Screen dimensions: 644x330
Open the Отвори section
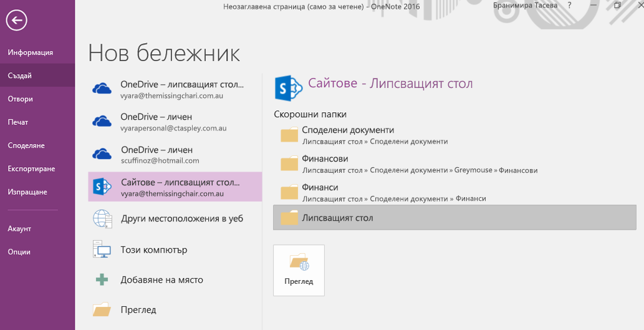pos(20,99)
